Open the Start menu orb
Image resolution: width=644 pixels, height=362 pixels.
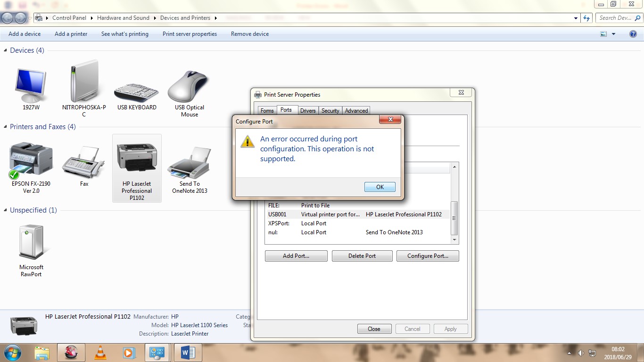[x=12, y=352]
